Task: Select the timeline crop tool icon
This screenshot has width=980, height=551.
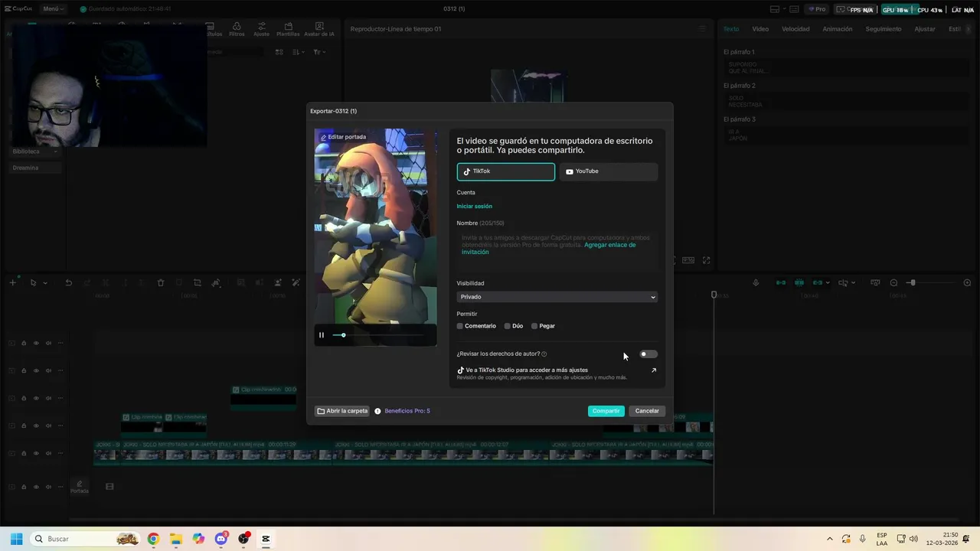Action: click(198, 283)
